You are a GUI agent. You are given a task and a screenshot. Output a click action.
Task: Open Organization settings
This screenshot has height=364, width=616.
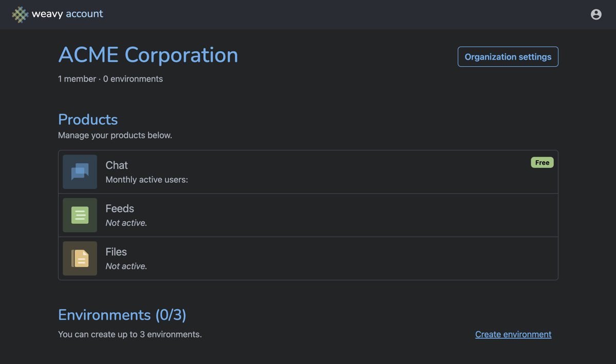(508, 57)
